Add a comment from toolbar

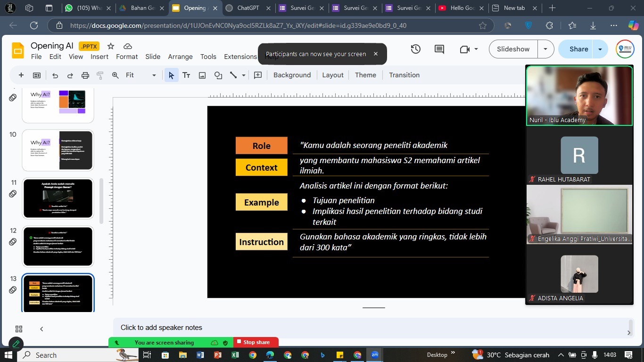[x=258, y=75]
